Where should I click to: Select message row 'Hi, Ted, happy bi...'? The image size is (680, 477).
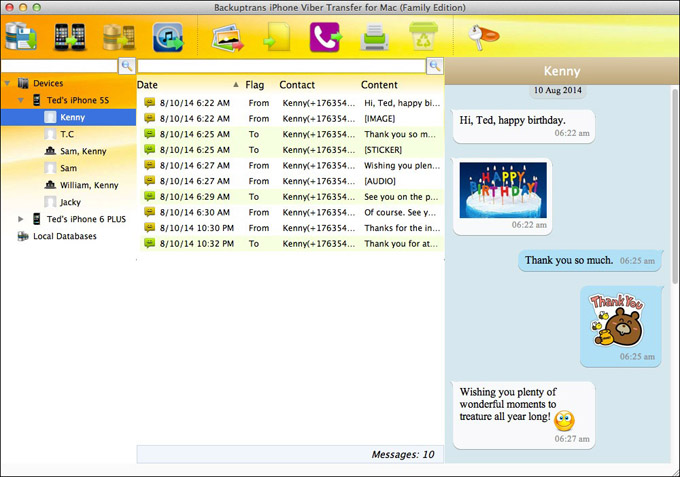pyautogui.click(x=291, y=103)
